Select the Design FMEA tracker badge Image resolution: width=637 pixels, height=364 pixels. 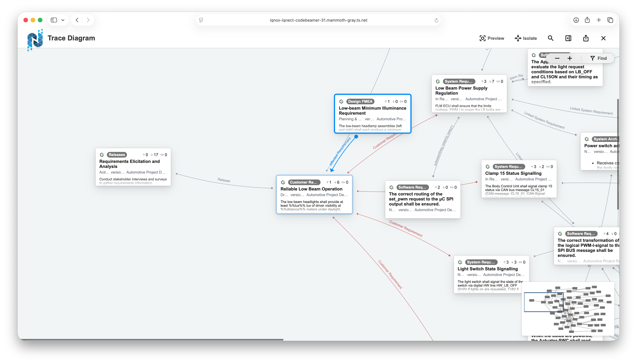click(x=360, y=101)
